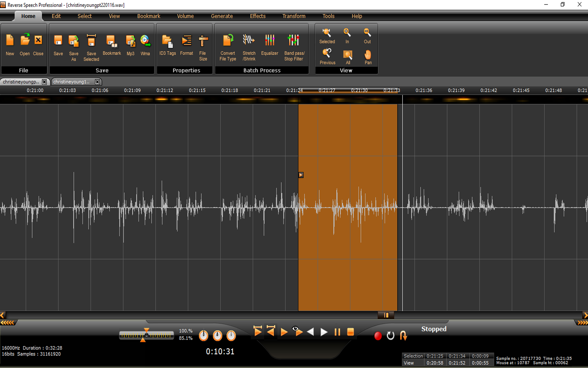The image size is (588, 368).
Task: Select the christineyoungp.. document tab
Action: click(x=21, y=82)
